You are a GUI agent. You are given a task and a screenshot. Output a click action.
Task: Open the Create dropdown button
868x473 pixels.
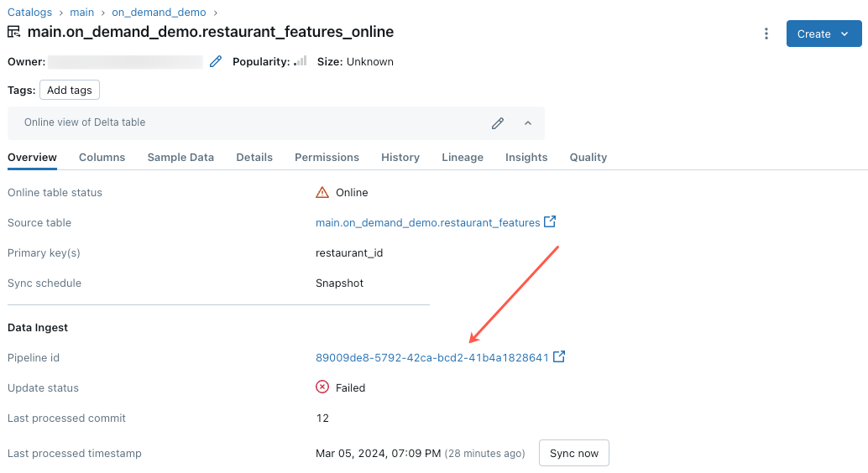click(824, 34)
